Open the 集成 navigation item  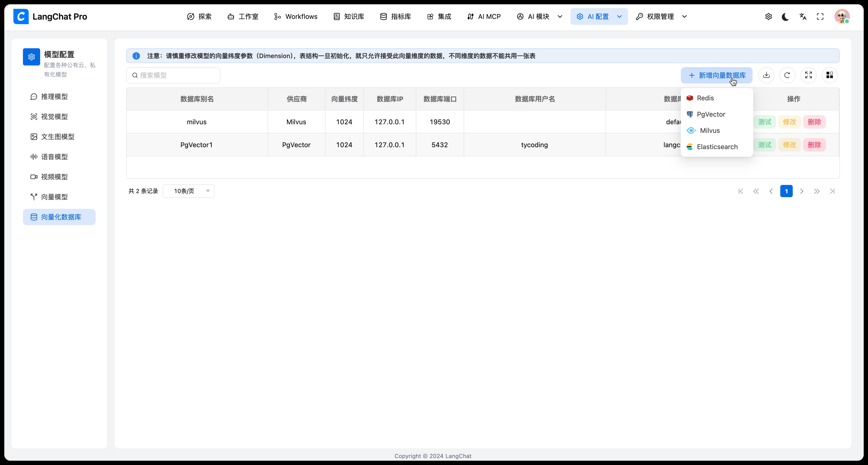click(x=439, y=16)
